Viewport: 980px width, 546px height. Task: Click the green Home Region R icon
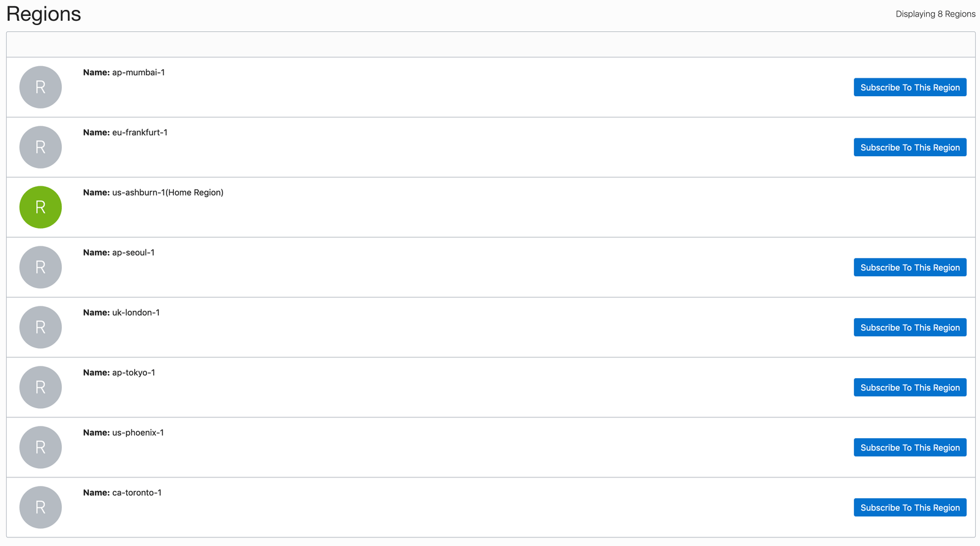coord(40,207)
